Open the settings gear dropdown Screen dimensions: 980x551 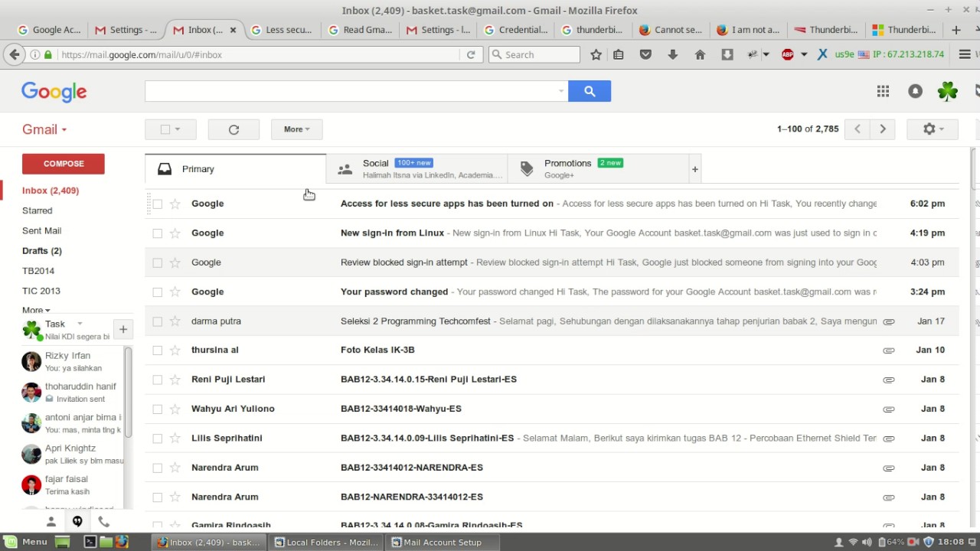tap(933, 129)
